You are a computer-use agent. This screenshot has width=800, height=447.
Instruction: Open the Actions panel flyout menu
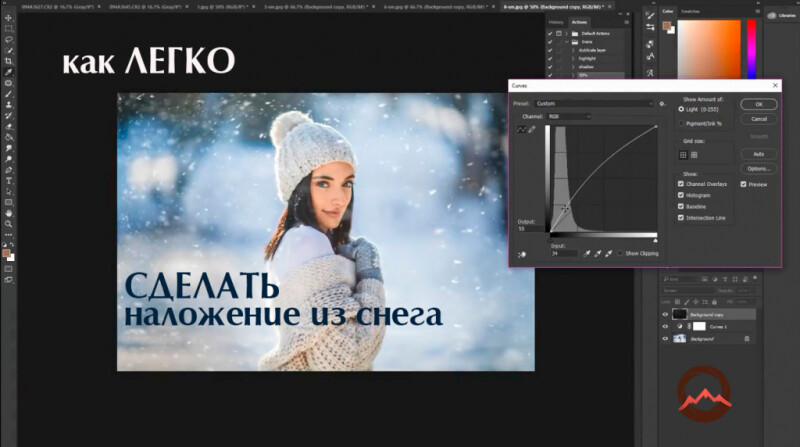pos(627,22)
